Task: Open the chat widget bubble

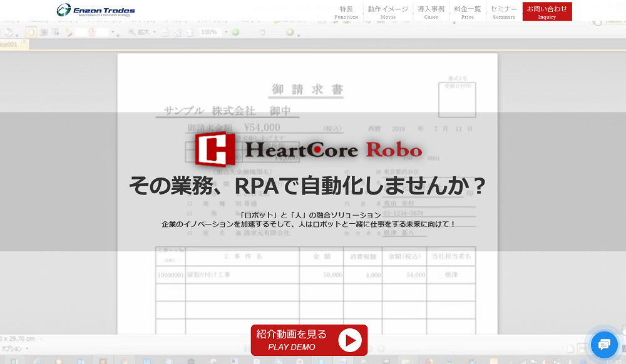Action: [604, 345]
